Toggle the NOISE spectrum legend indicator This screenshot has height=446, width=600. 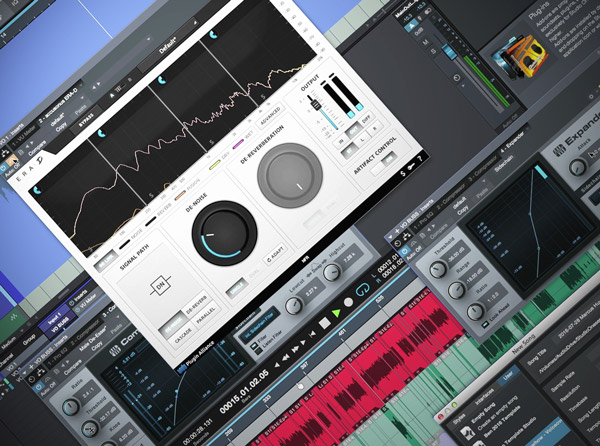124,244
